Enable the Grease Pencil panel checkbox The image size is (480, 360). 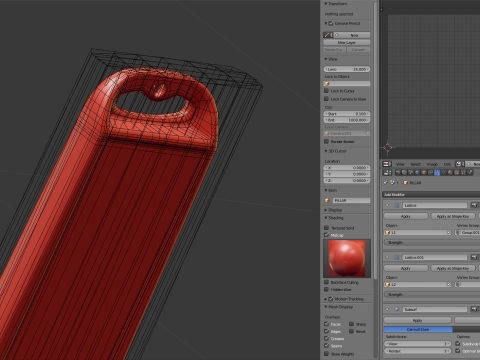(x=331, y=23)
